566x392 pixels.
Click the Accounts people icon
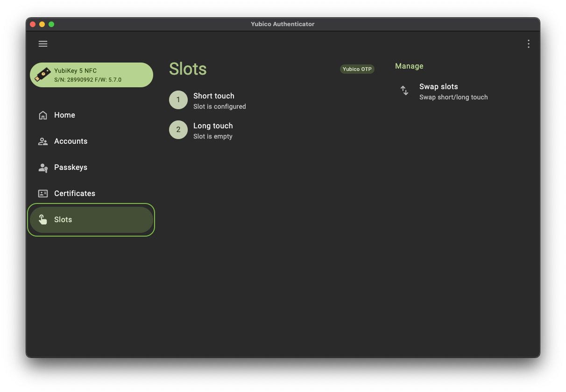coord(43,141)
